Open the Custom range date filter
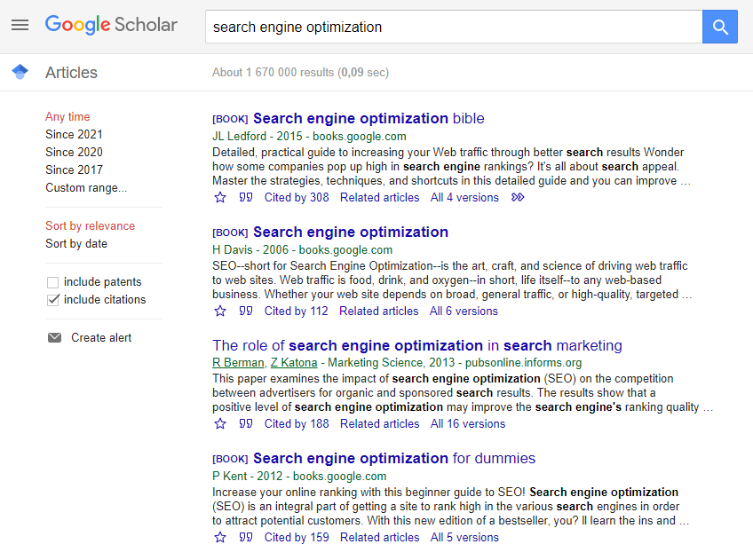The image size is (753, 560). pos(86,188)
